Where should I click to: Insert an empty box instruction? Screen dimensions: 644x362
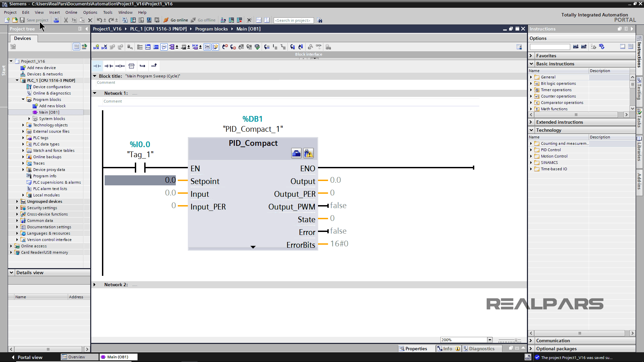pyautogui.click(x=131, y=66)
